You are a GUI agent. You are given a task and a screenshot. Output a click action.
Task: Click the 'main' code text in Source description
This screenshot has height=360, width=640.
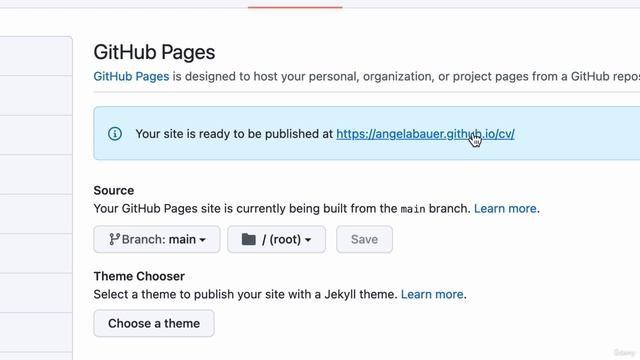point(413,209)
